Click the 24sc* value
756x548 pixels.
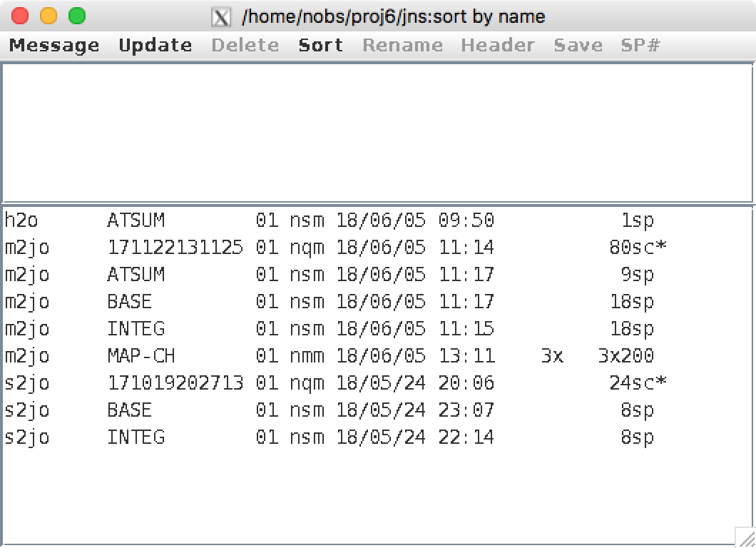(x=638, y=382)
